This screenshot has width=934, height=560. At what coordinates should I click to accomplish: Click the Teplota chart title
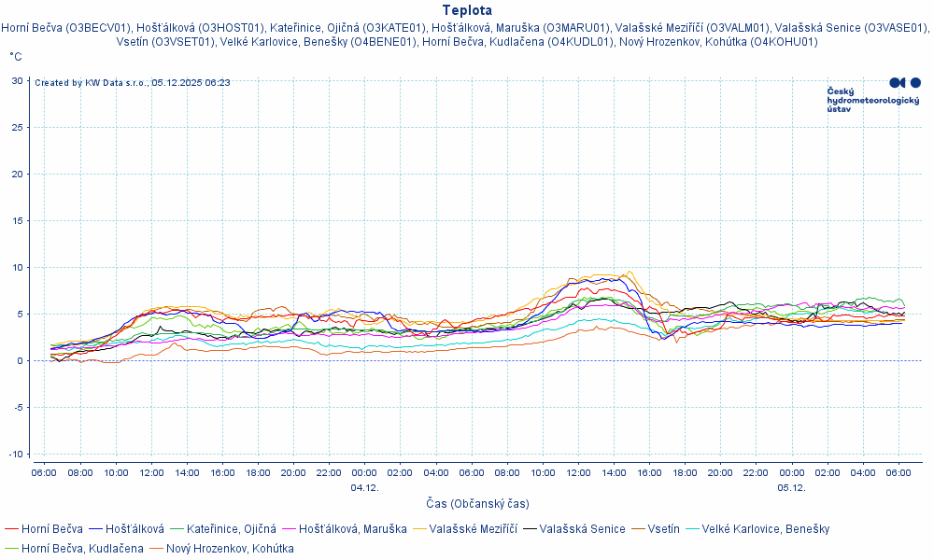pos(467,11)
